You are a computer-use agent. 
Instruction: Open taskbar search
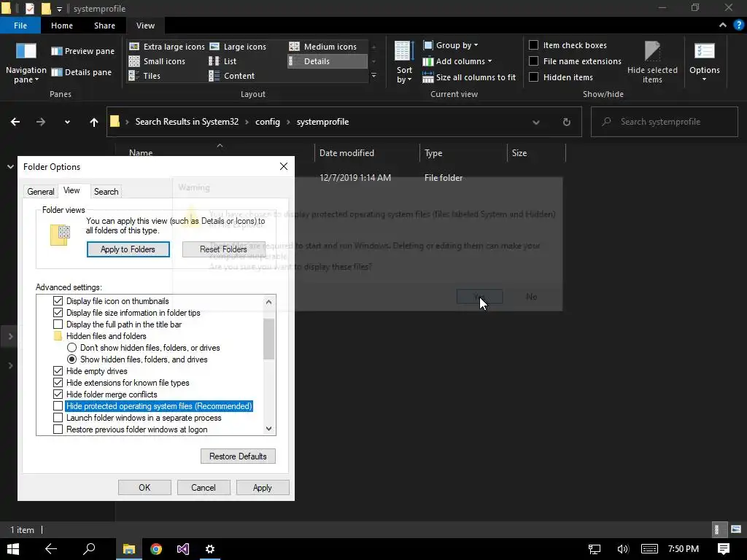(89, 549)
